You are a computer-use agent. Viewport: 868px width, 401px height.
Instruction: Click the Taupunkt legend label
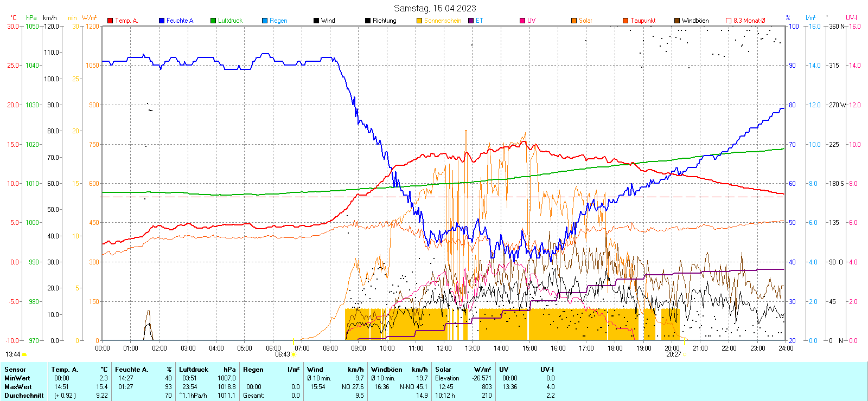pyautogui.click(x=643, y=21)
